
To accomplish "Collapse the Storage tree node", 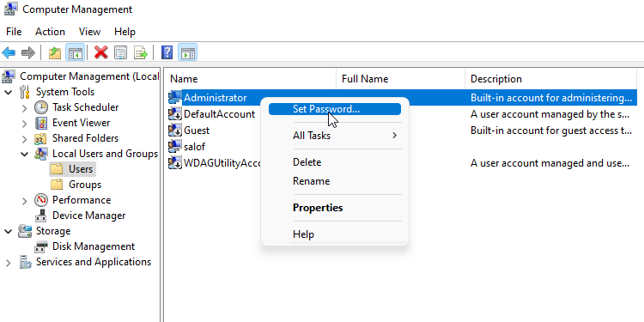I will (9, 231).
